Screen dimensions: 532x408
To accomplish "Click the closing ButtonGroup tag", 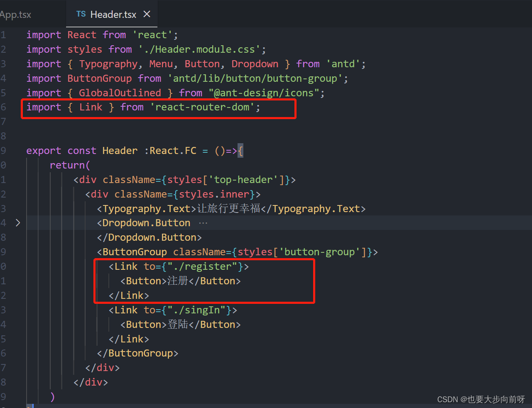I will point(137,353).
